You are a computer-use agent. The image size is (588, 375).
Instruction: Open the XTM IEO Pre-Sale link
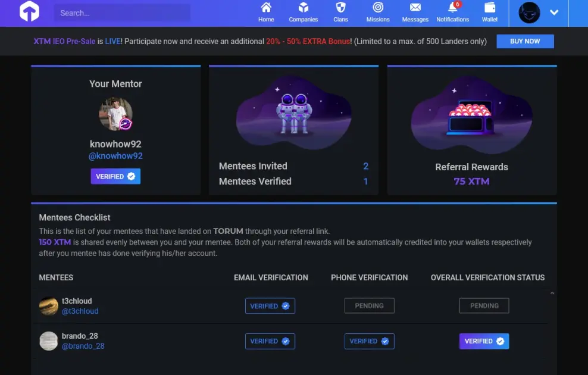tap(64, 41)
